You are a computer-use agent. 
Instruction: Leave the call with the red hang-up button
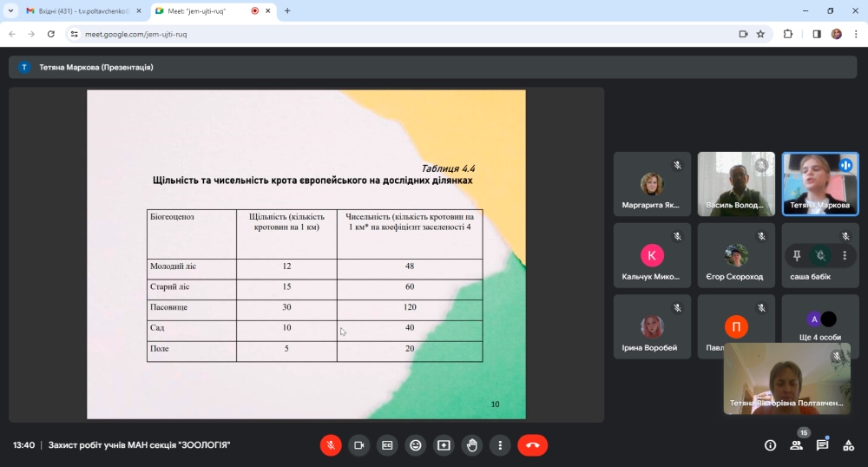tap(532, 445)
